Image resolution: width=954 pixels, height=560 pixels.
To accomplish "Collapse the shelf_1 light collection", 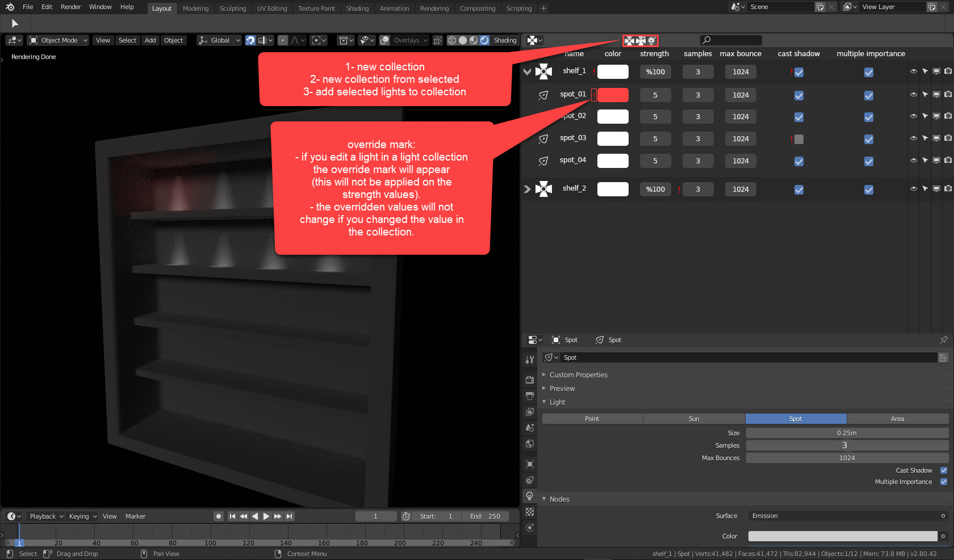I will (528, 71).
